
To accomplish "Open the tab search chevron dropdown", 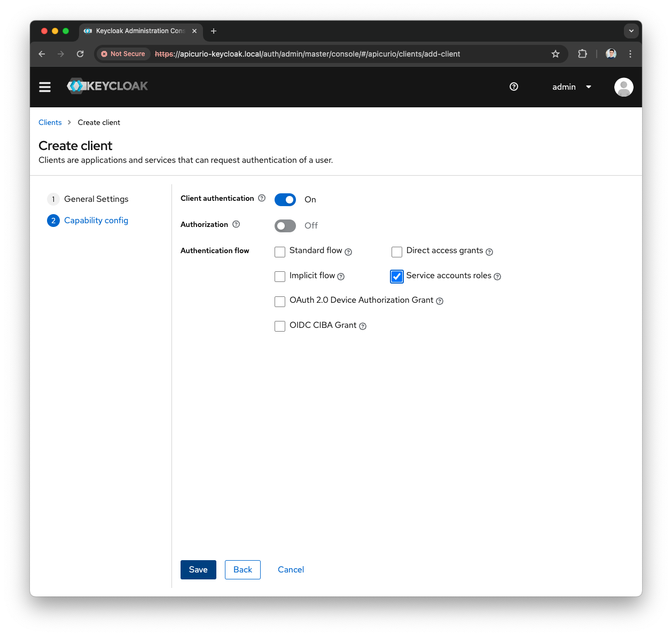I will [x=631, y=31].
